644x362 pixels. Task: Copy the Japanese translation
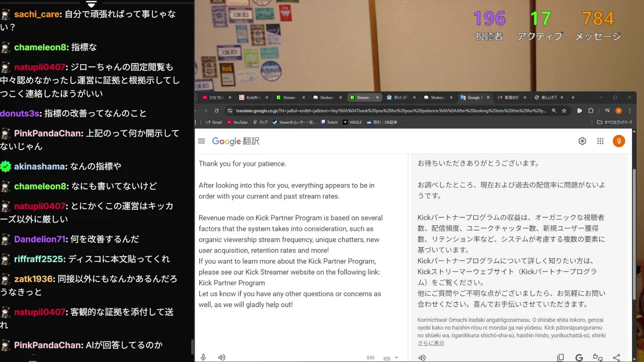560,357
